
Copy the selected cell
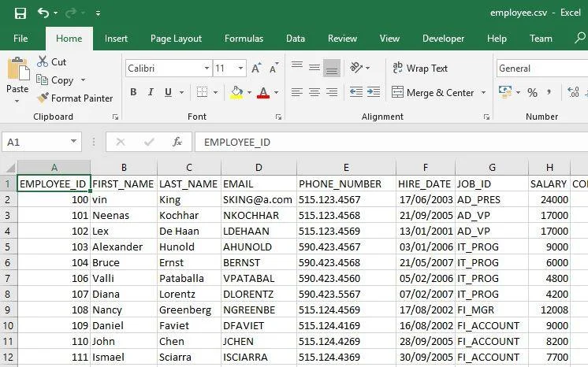tap(54, 80)
